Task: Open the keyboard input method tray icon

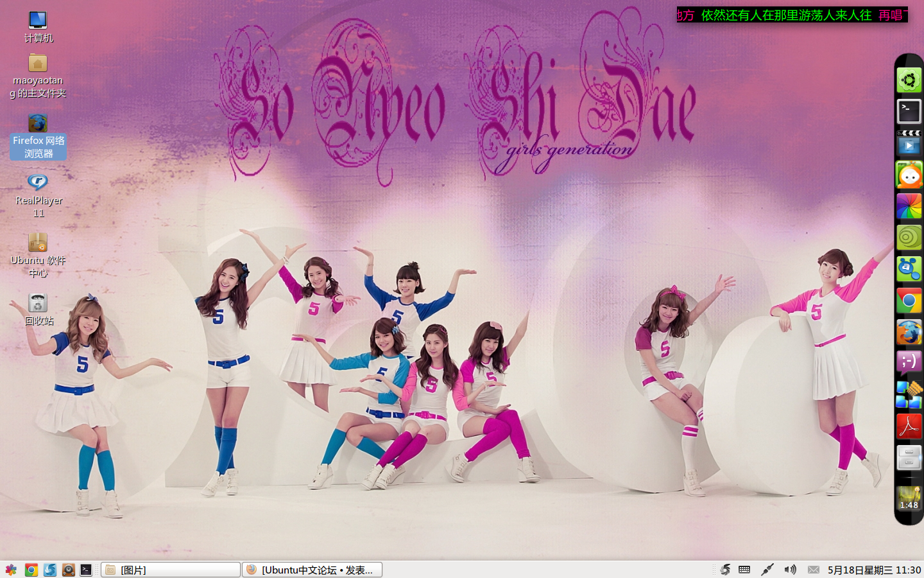Action: tap(744, 570)
